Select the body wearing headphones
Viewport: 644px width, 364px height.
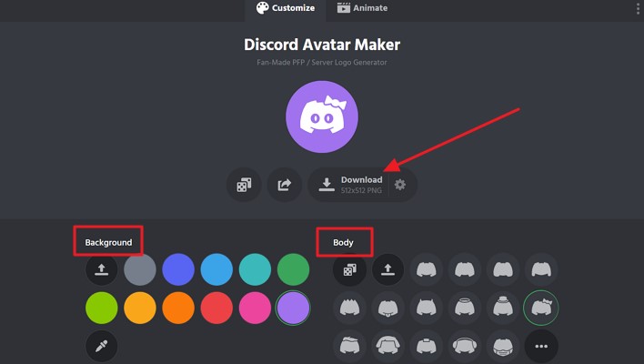(x=465, y=346)
